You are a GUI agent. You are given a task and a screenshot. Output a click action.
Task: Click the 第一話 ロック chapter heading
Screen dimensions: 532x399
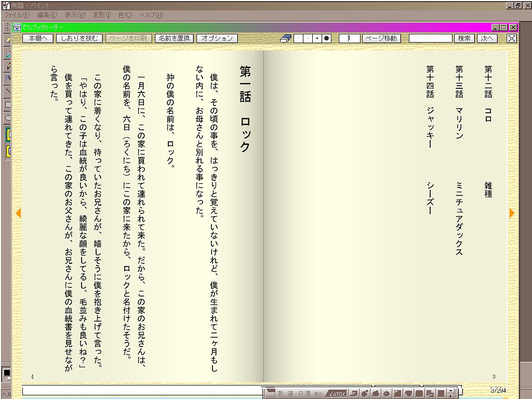[245, 109]
